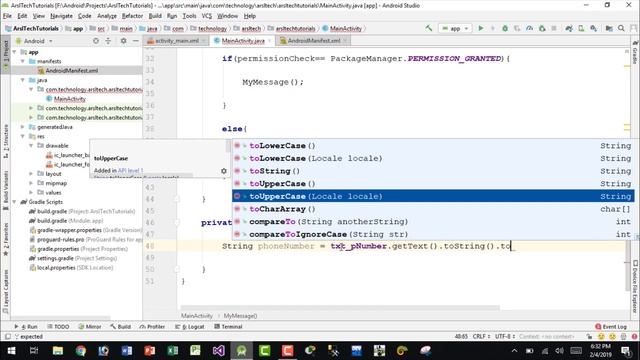Click the lock icon in the status bar

click(x=589, y=336)
